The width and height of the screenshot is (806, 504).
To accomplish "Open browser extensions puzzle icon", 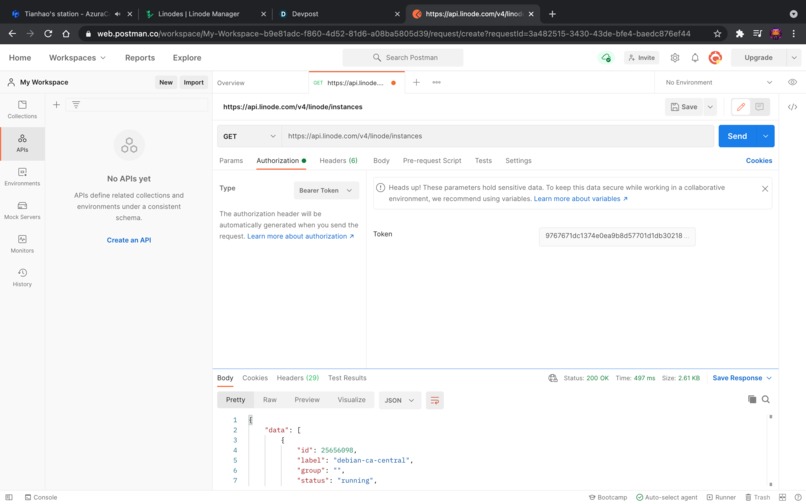I will [x=740, y=33].
